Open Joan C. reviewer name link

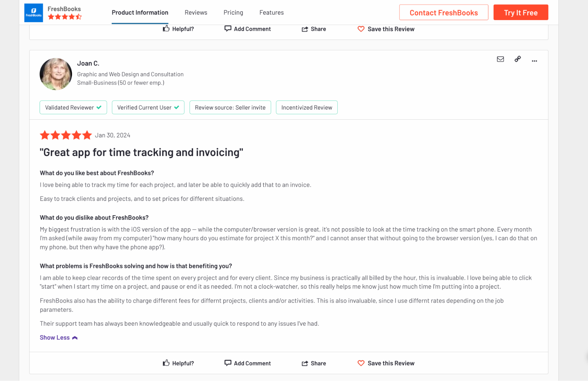click(x=88, y=63)
